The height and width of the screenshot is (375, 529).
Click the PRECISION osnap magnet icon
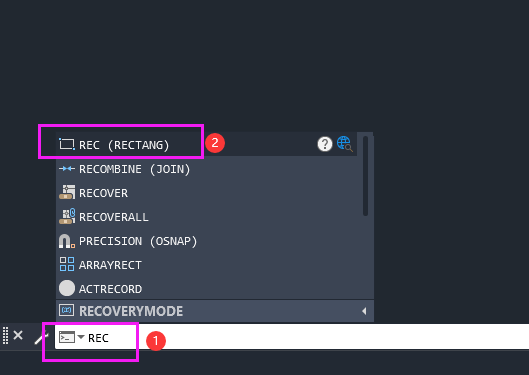point(67,241)
